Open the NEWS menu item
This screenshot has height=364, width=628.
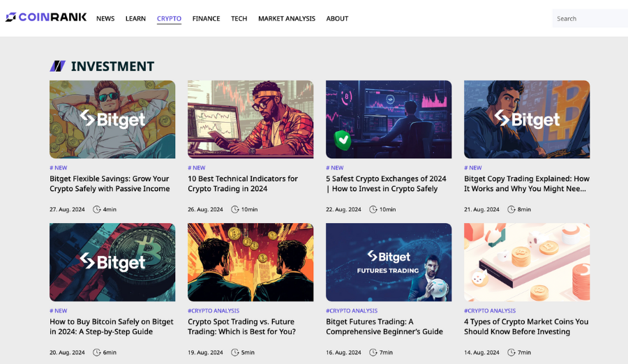pyautogui.click(x=105, y=18)
